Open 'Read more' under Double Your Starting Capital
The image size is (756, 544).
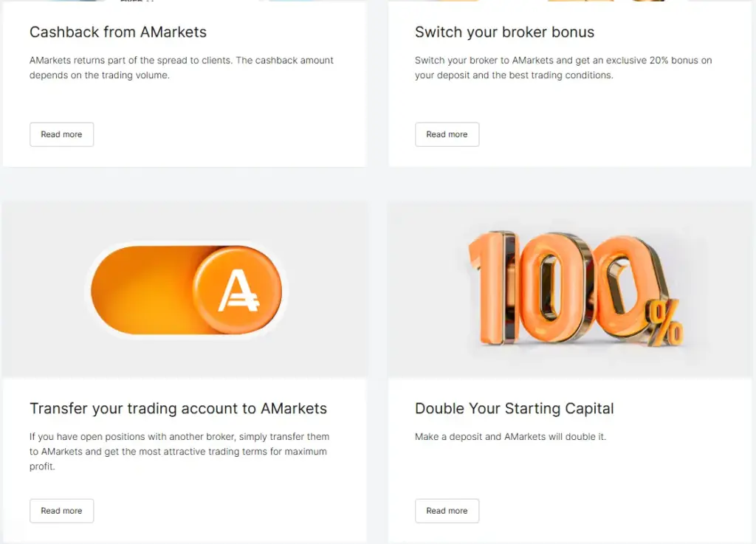[447, 510]
